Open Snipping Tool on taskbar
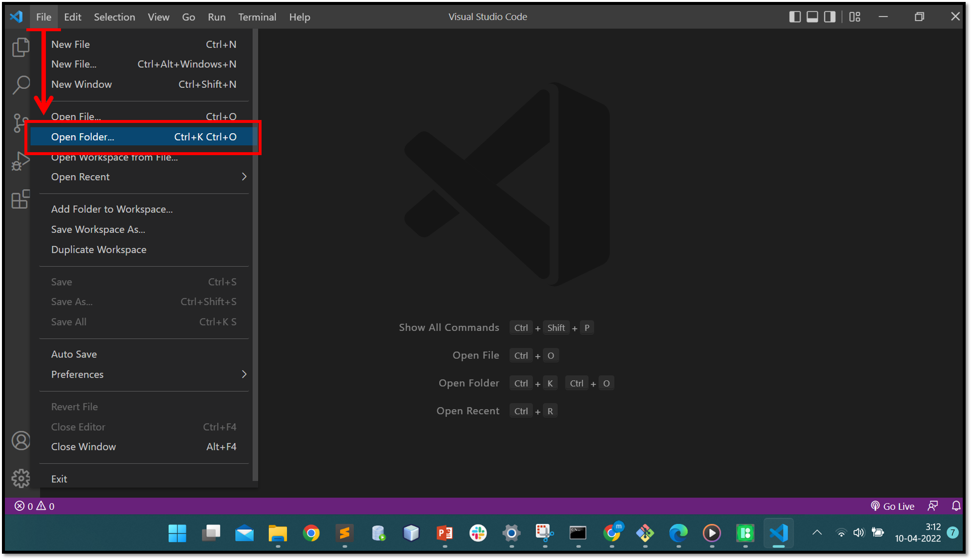This screenshot has height=560, width=972. click(545, 533)
